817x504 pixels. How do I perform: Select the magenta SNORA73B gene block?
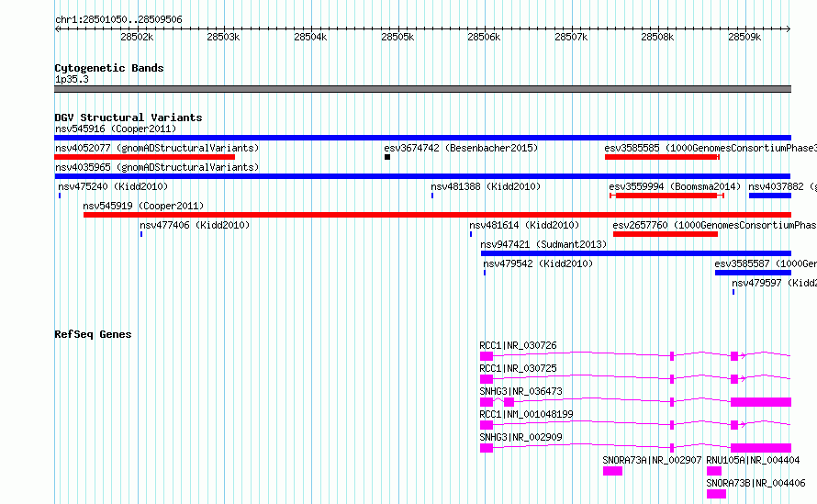point(716,494)
